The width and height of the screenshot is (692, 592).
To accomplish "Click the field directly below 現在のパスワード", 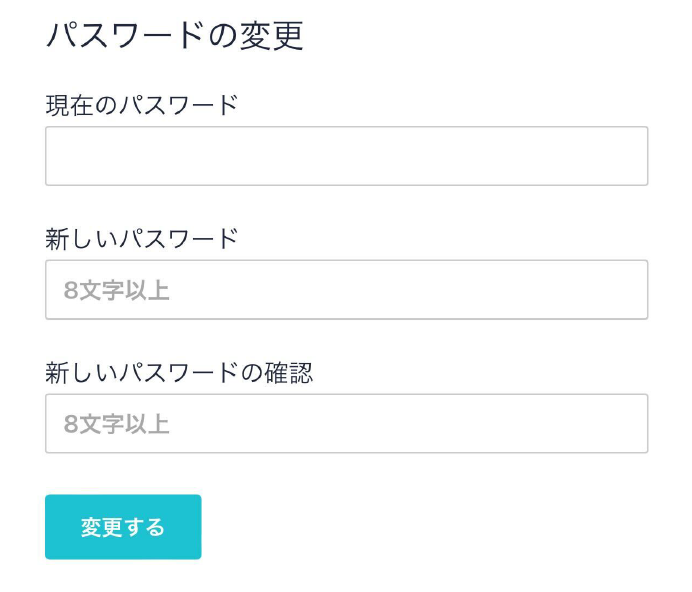I will coord(346,156).
